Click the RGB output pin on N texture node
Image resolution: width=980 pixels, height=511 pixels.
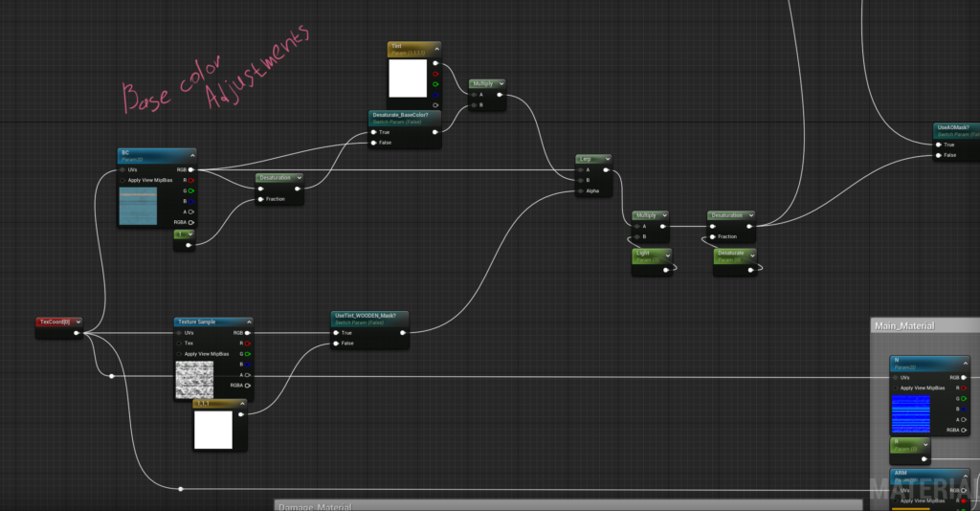click(963, 377)
